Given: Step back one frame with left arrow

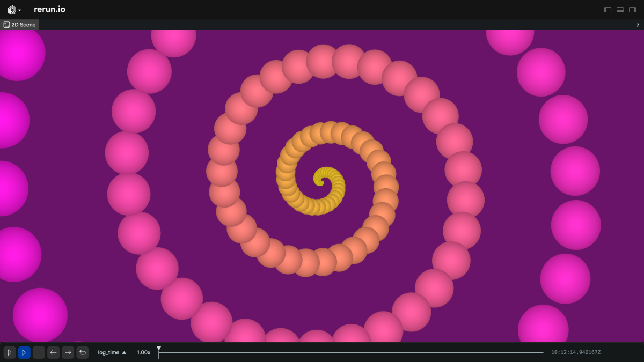Looking at the screenshot, I should tap(53, 352).
